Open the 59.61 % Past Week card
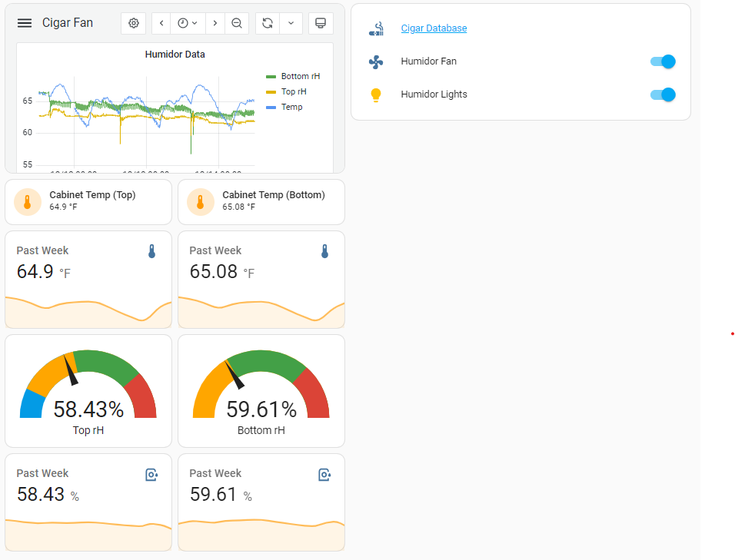 [261, 502]
